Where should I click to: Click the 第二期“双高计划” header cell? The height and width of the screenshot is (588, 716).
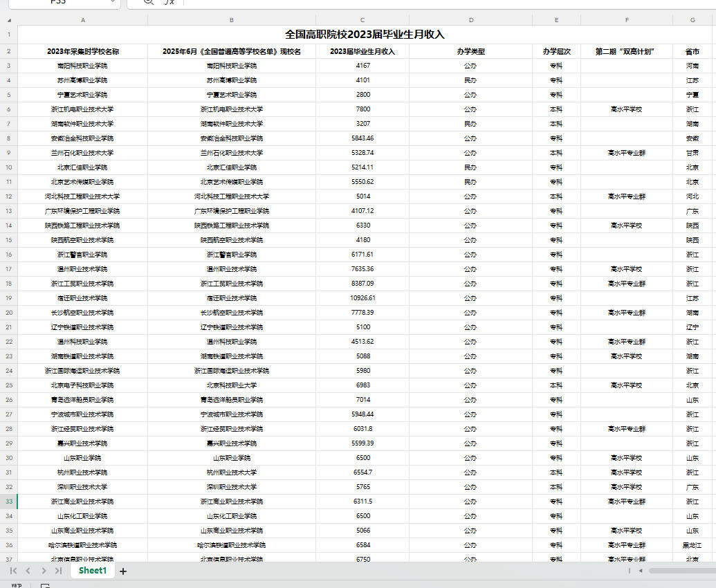pos(625,51)
